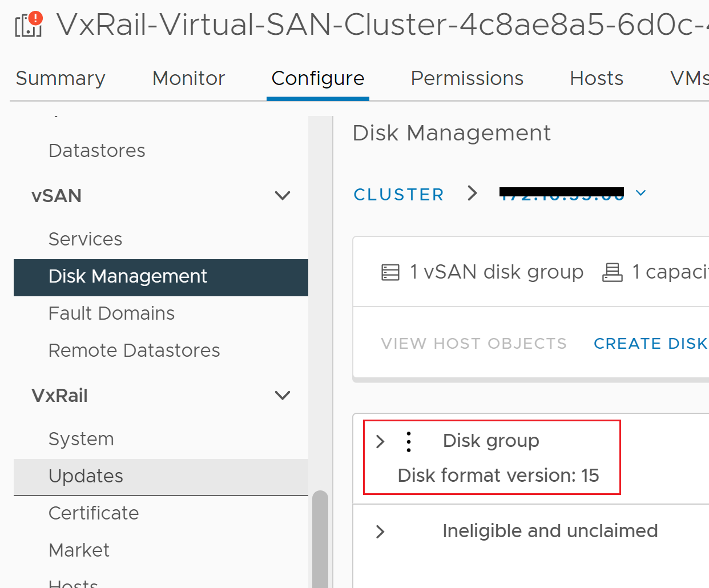Open the Permissions tab
Screen dimensions: 709x588
click(x=466, y=78)
